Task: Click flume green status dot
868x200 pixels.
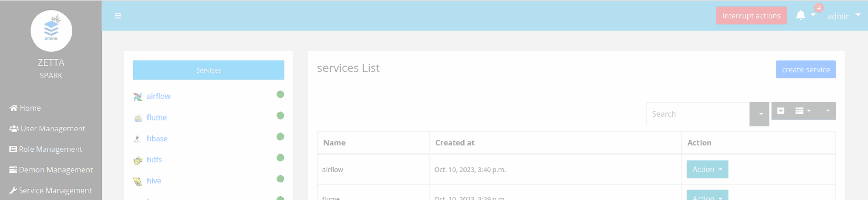Action: pos(280,115)
